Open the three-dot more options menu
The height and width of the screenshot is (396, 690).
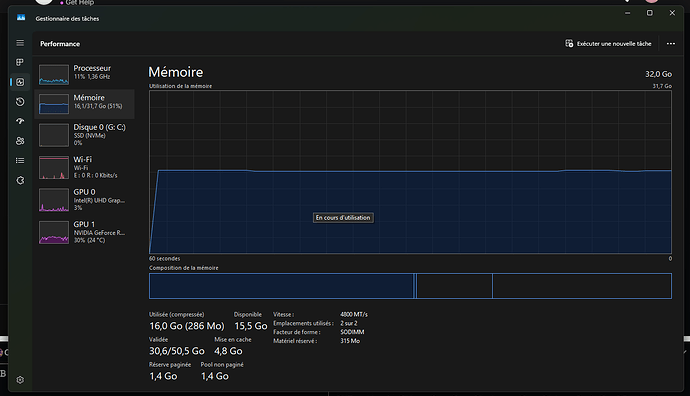click(671, 44)
